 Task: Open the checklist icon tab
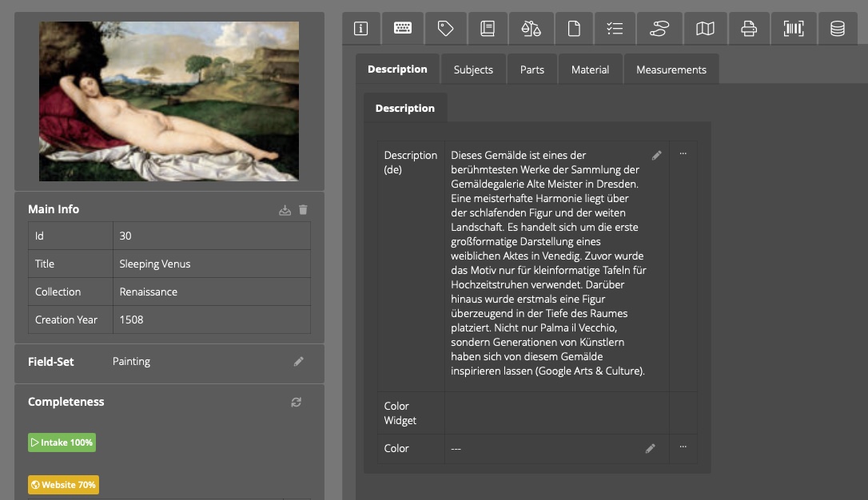click(615, 29)
